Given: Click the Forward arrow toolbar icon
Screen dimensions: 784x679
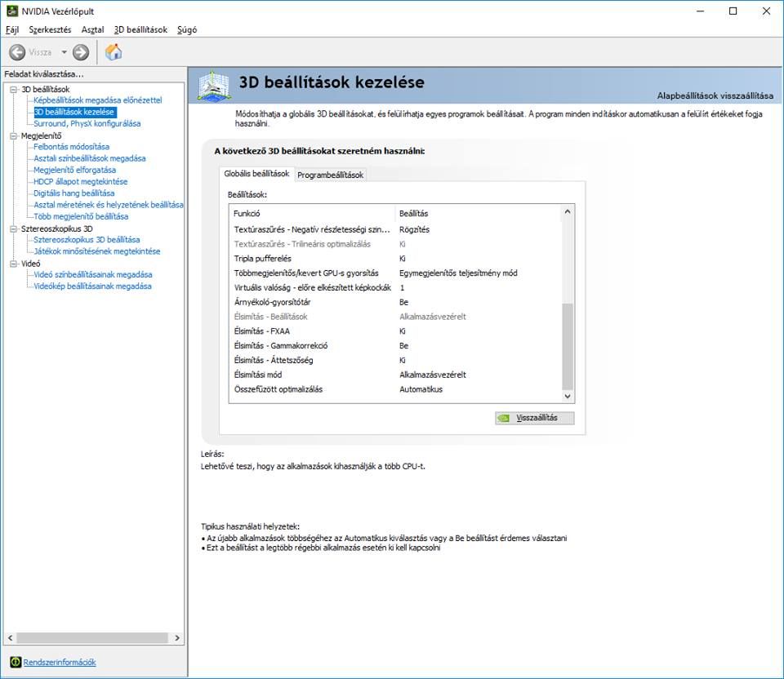Looking at the screenshot, I should [x=81, y=52].
